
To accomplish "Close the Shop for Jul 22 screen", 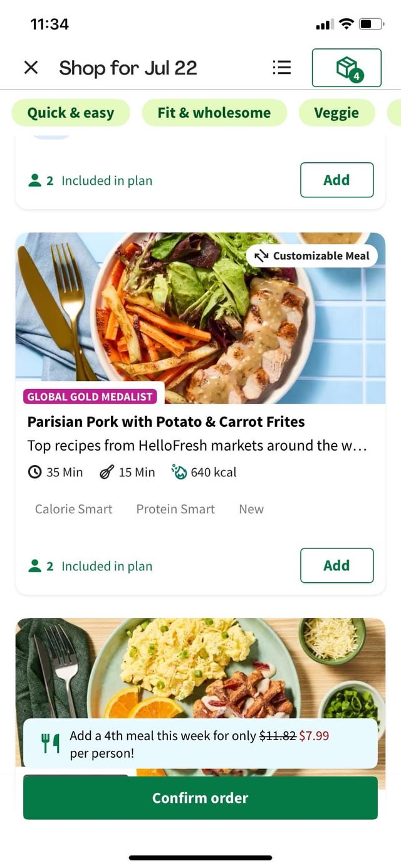I will tap(31, 68).
